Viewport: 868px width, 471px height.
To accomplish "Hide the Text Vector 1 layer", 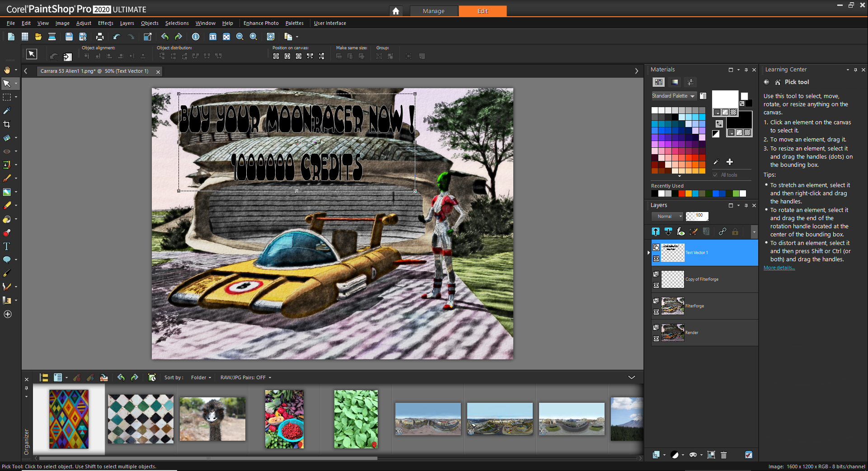I will tap(656, 259).
